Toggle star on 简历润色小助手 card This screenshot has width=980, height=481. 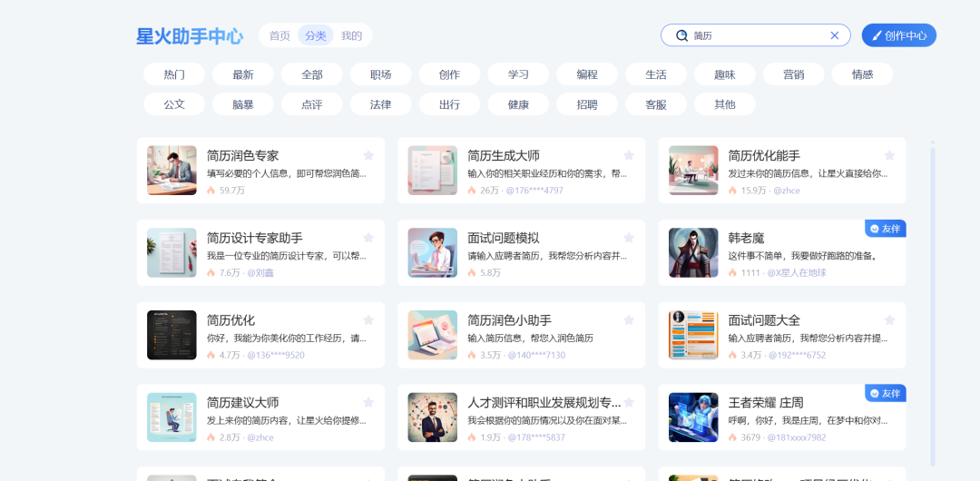(x=629, y=320)
